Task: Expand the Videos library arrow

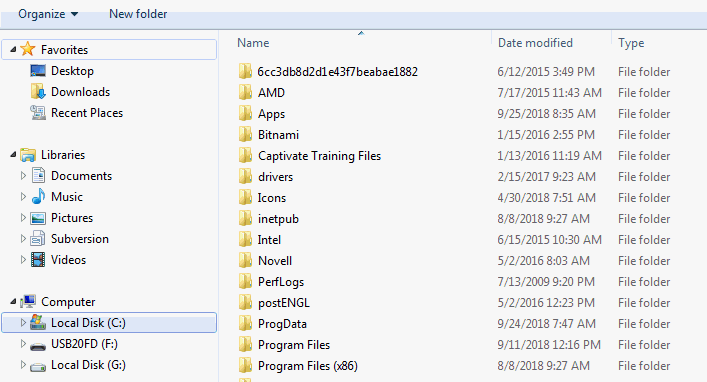Action: (23, 259)
